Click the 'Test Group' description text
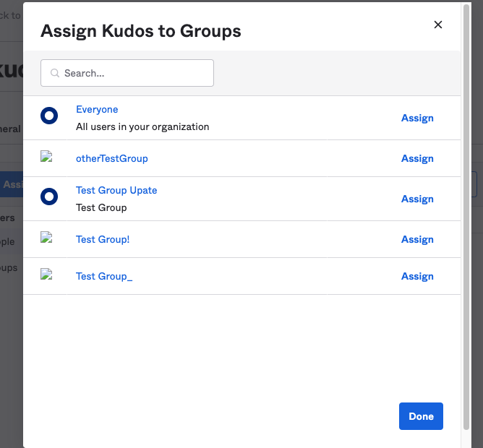Viewport: 483px width, 448px height. 101,208
